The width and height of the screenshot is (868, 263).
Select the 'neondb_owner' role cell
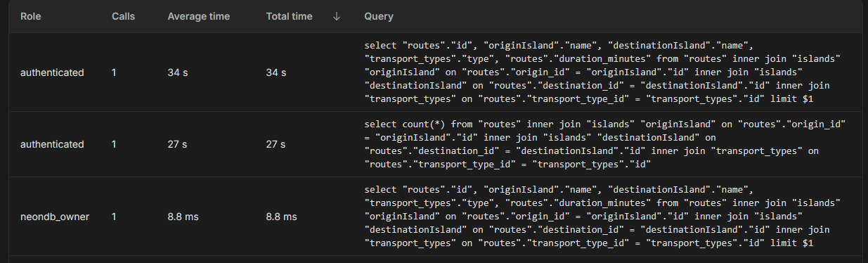pos(55,217)
